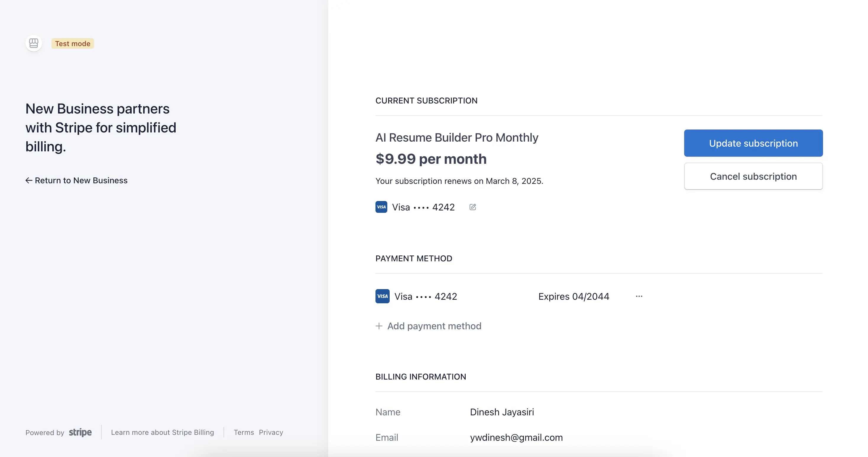
Task: Click the Update subscription button
Action: (753, 143)
